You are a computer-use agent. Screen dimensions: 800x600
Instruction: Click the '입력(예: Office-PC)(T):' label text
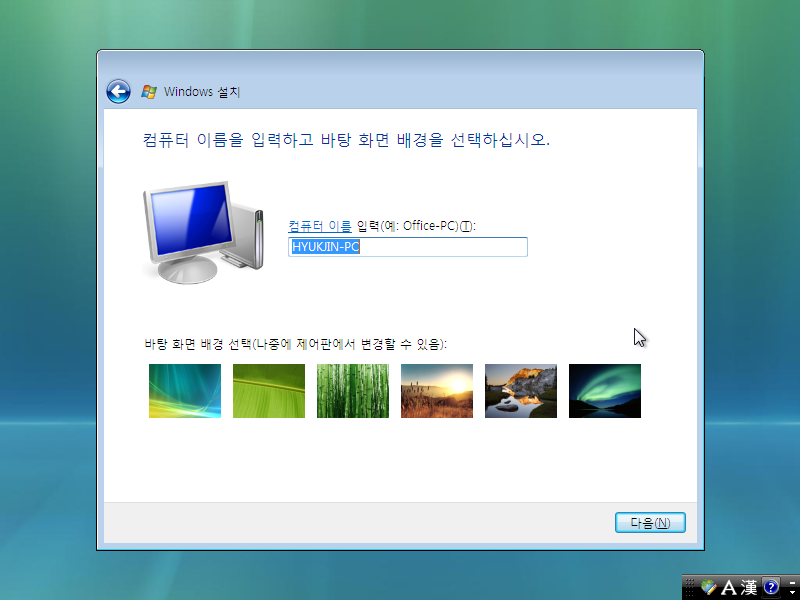click(x=416, y=226)
